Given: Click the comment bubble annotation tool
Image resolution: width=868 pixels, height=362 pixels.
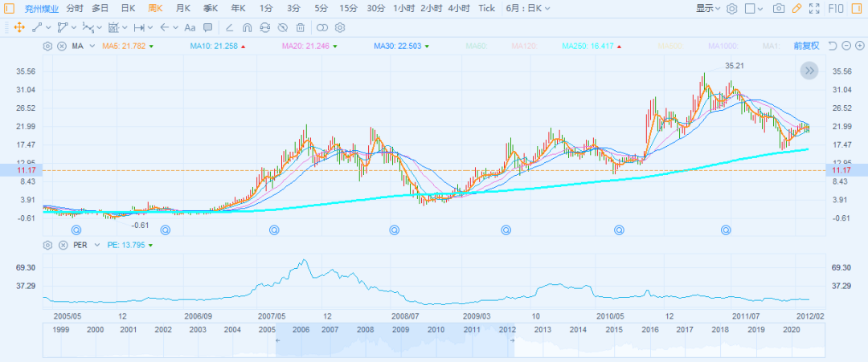Looking at the screenshot, I should (x=207, y=27).
